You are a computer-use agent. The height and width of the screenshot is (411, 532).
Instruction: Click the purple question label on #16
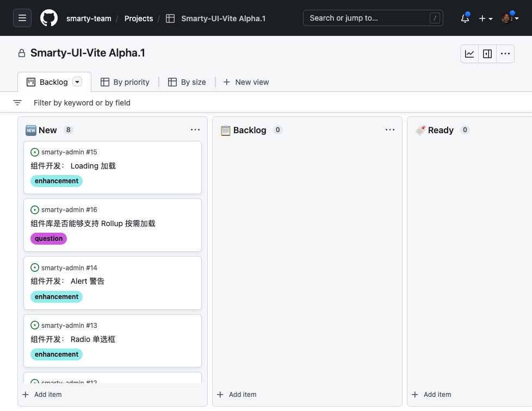click(48, 239)
